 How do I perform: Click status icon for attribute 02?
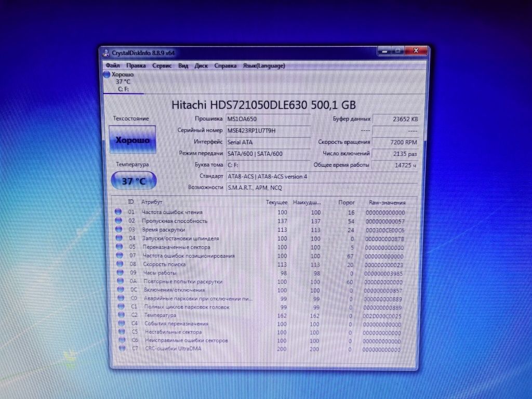point(118,220)
